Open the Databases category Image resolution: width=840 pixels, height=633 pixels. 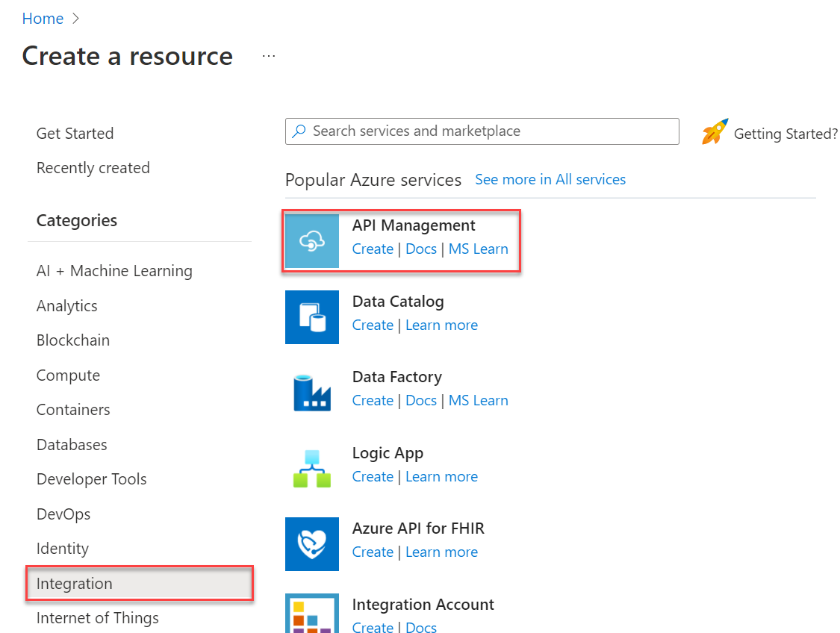71,444
